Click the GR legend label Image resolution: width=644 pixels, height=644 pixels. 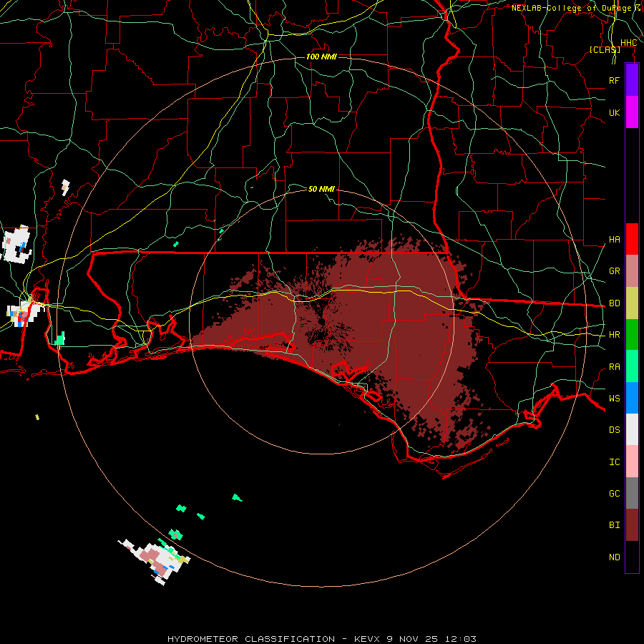click(614, 271)
